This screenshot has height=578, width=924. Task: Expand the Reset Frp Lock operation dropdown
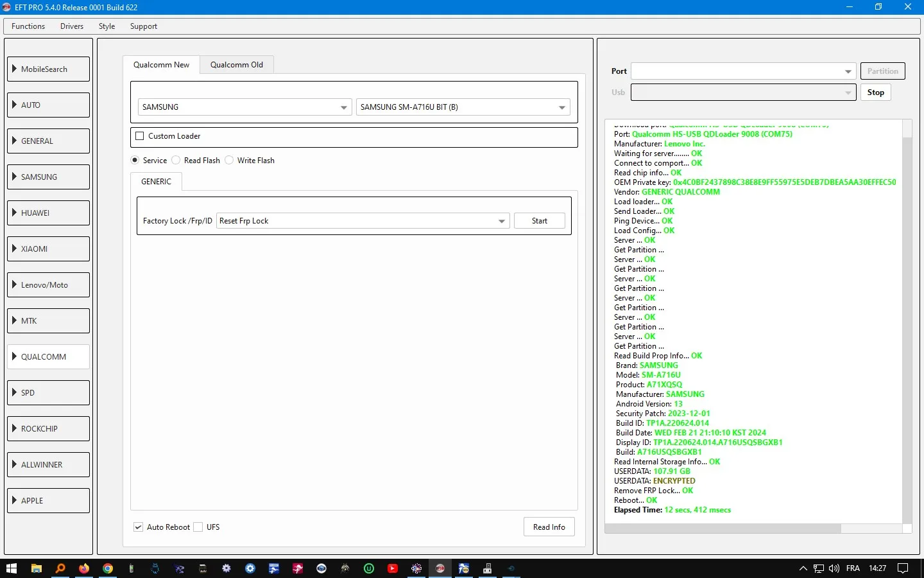tap(363, 221)
